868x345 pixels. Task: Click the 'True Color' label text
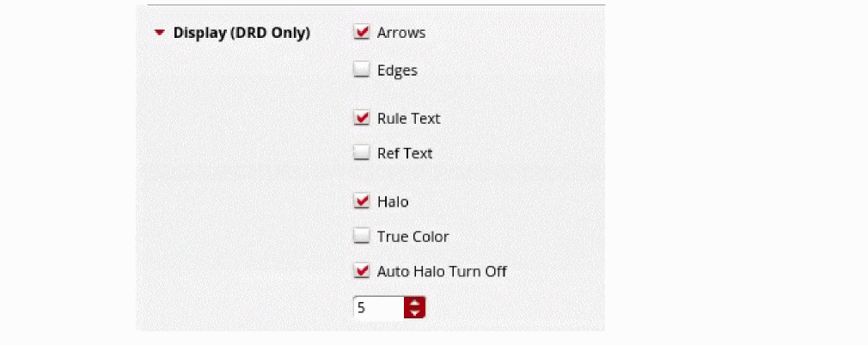pyautogui.click(x=413, y=236)
